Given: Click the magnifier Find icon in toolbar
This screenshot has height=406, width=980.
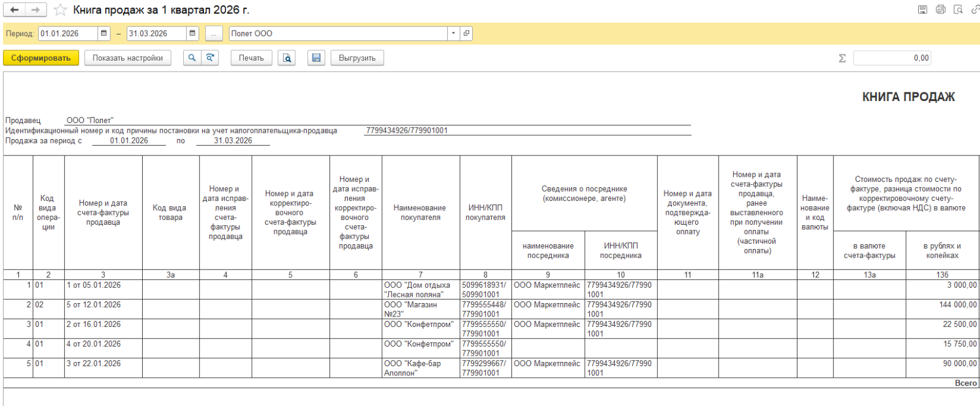Looking at the screenshot, I should click(192, 58).
